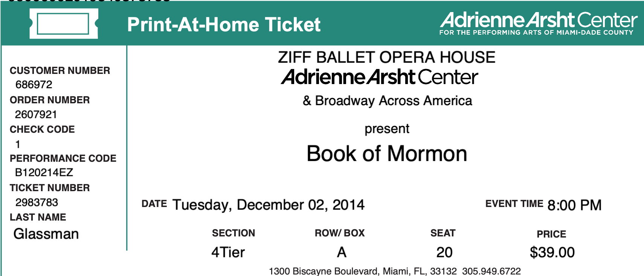Click the Adrienne Arsht Center header logo
Viewport: 644px width, 276px height.
coord(539,23)
